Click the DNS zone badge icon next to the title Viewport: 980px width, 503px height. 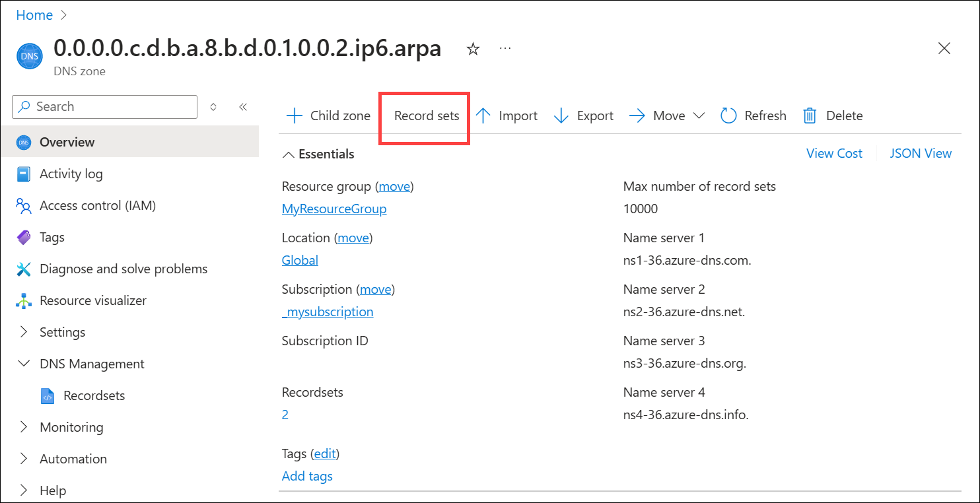29,56
